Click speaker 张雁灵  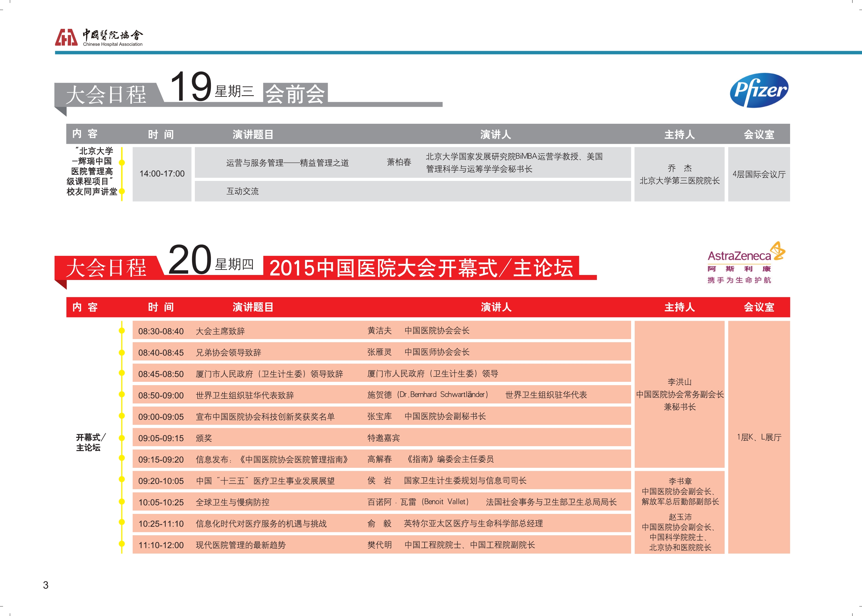point(379,352)
